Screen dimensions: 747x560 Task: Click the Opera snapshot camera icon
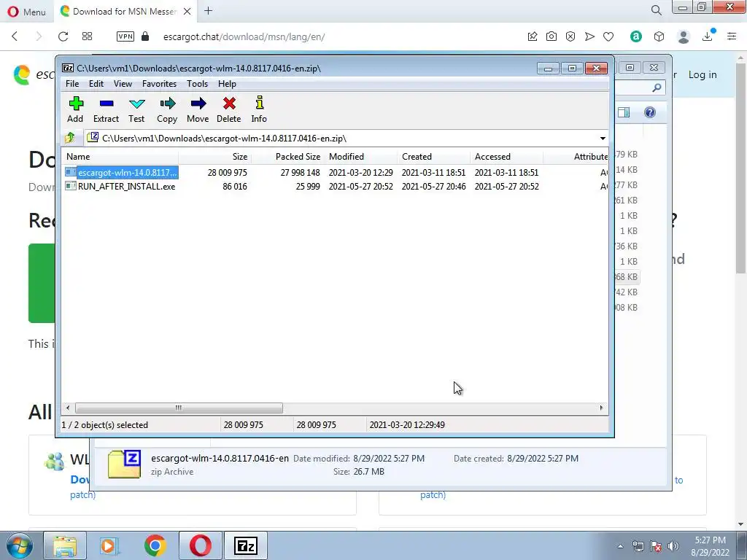tap(551, 36)
